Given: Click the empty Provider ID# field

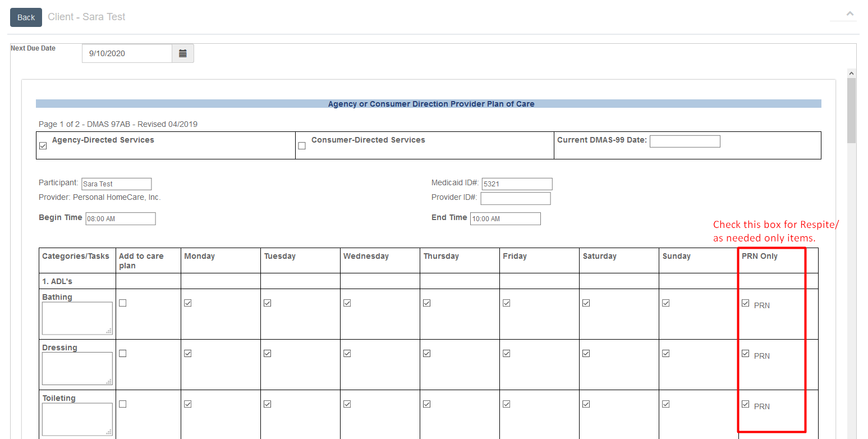Looking at the screenshot, I should point(515,198).
